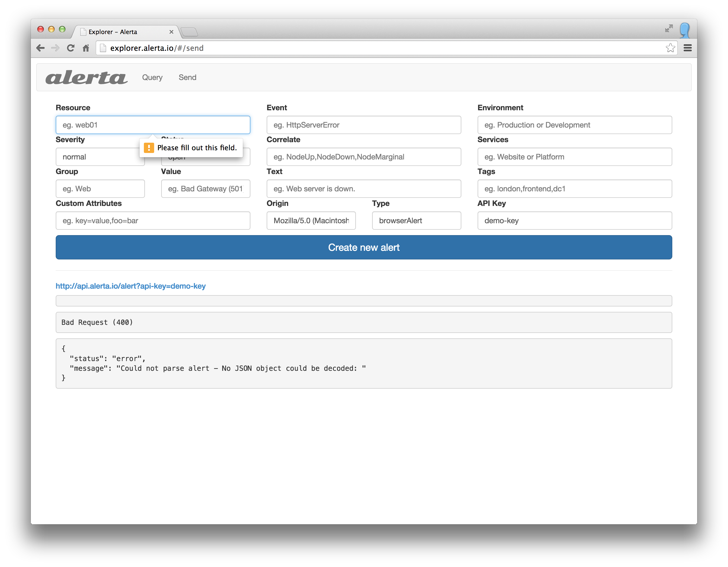Open a new tab button
This screenshot has width=728, height=567.
click(x=189, y=32)
